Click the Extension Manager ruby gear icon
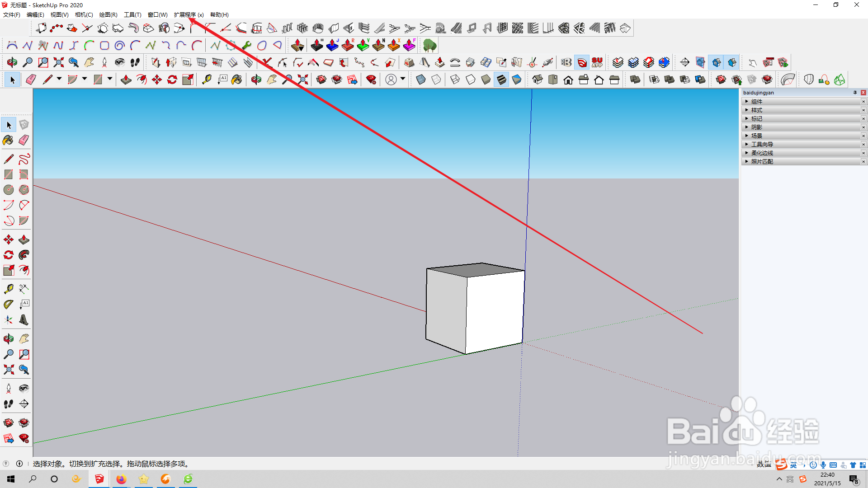Viewport: 868px width, 488px height. [x=371, y=80]
